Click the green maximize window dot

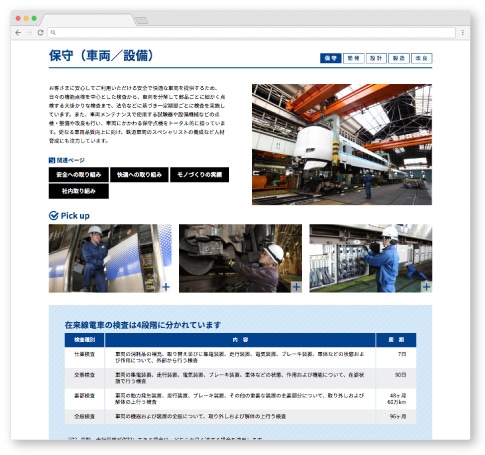[34, 18]
